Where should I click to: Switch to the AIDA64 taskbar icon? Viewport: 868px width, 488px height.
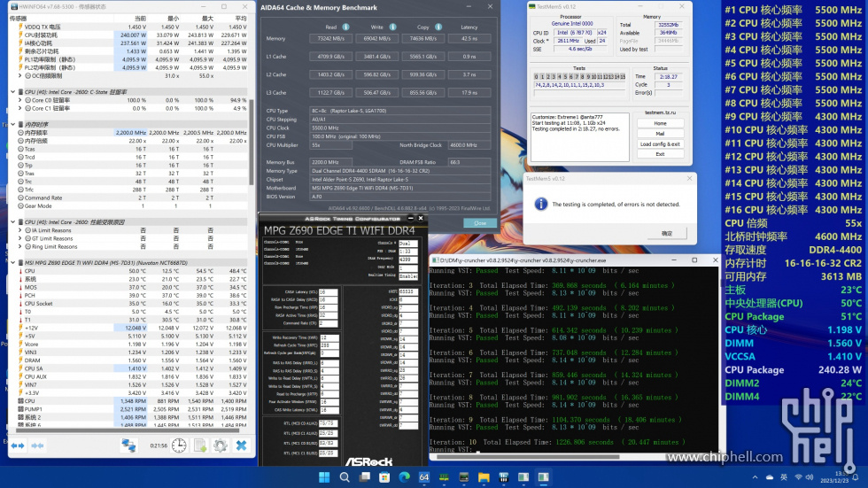point(424,477)
